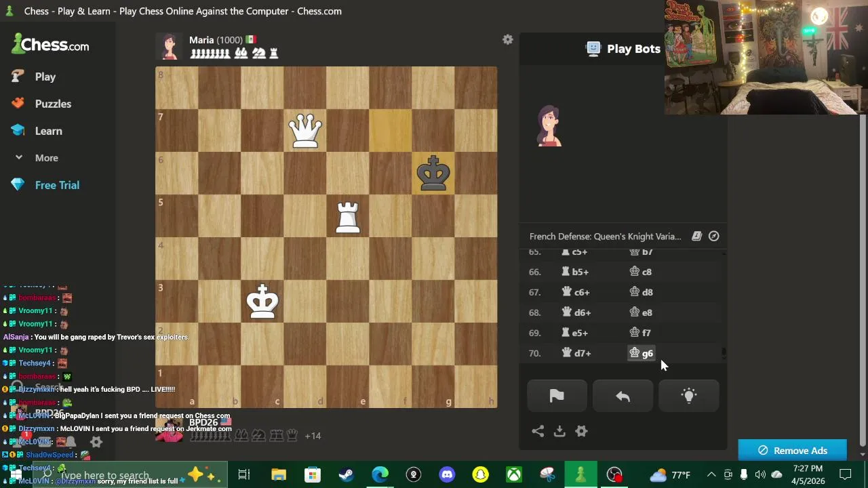Jump to move 67 Qc6+
The height and width of the screenshot is (488, 868).
pyautogui.click(x=576, y=292)
